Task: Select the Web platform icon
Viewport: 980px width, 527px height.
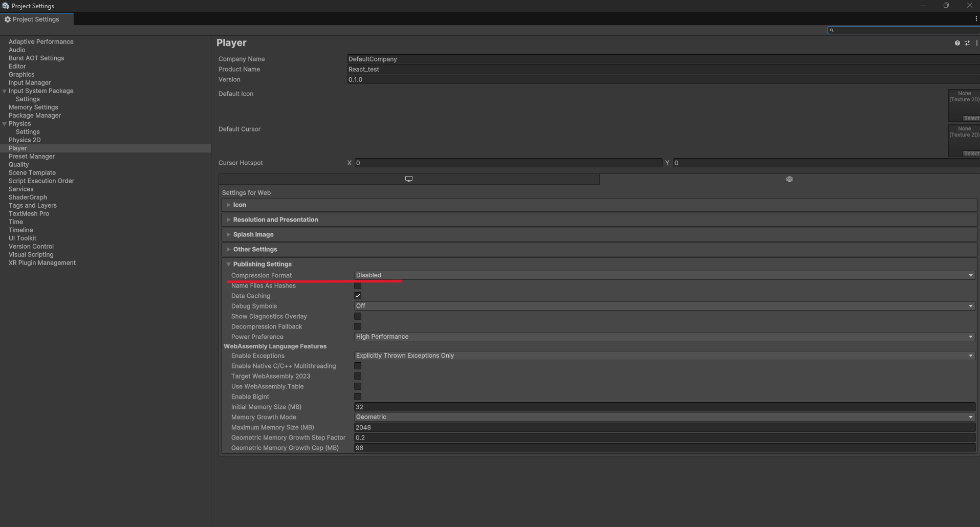Action: point(789,179)
